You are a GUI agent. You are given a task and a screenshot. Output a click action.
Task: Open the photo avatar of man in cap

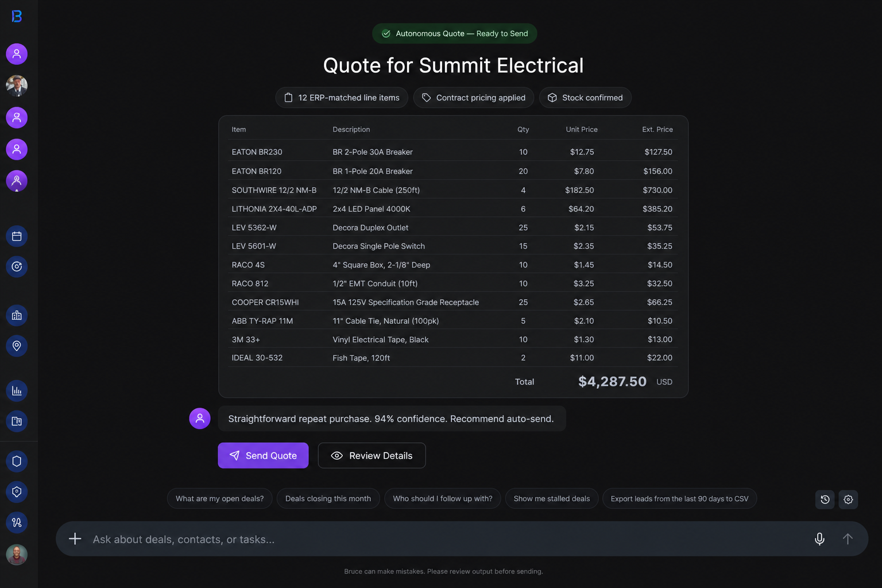pyautogui.click(x=17, y=86)
